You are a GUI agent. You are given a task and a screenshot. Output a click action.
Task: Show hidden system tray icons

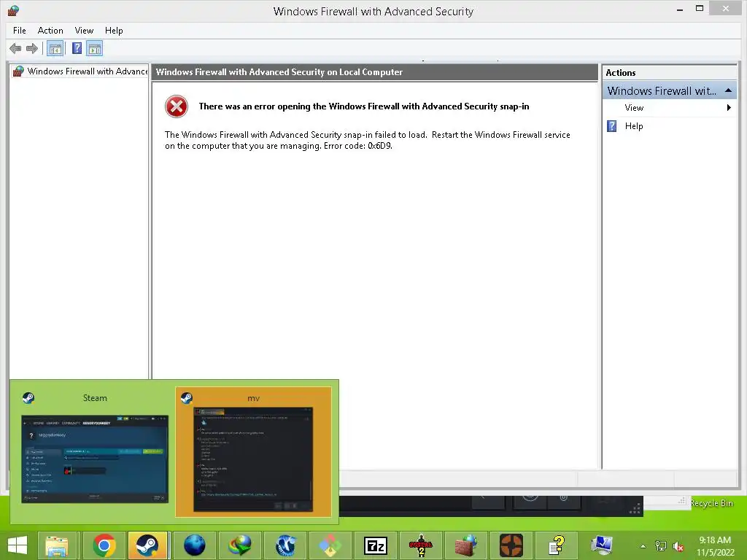[x=643, y=546]
